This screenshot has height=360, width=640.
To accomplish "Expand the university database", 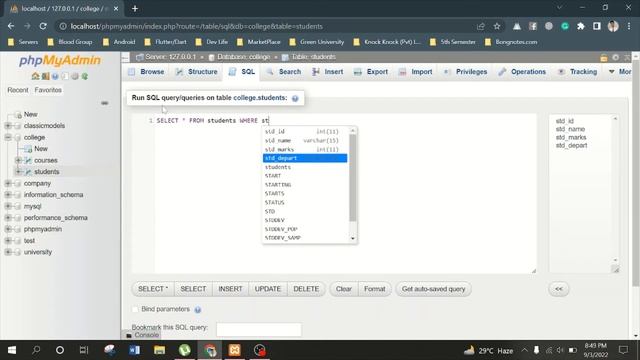I will coord(8,252).
